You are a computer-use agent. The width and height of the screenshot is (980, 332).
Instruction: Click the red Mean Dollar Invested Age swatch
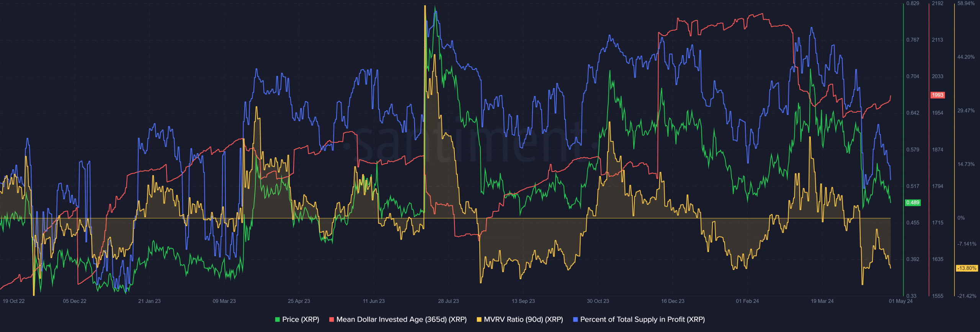tap(332, 319)
